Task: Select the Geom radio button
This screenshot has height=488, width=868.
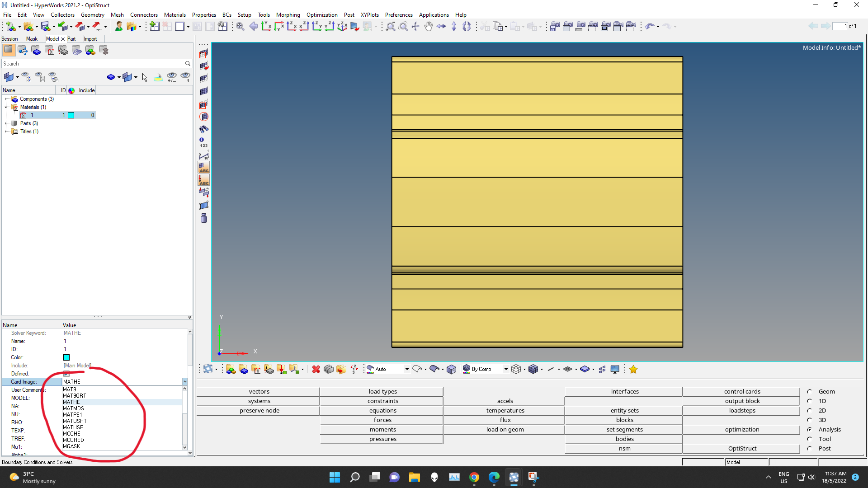Action: [x=810, y=391]
